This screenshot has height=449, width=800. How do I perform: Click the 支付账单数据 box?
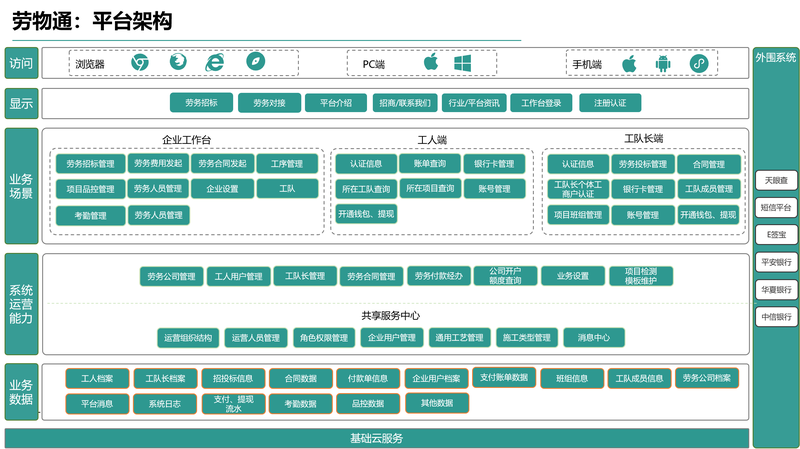(x=504, y=377)
